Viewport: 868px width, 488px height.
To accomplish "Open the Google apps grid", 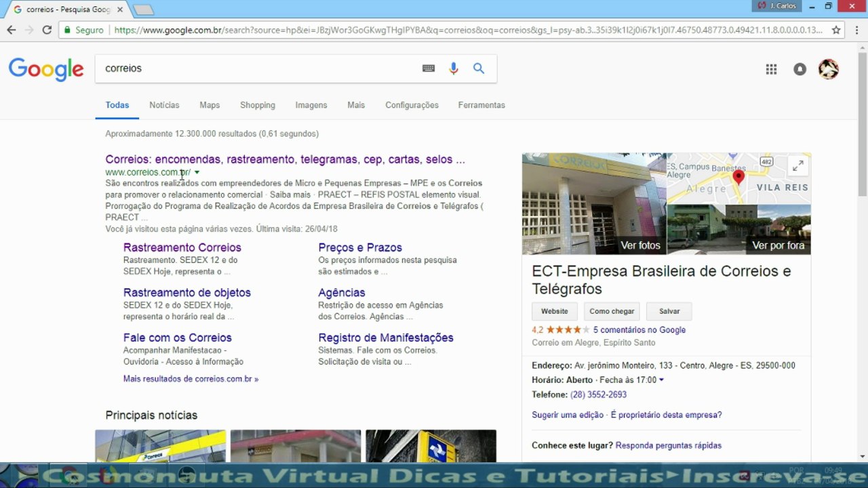I will [x=771, y=69].
